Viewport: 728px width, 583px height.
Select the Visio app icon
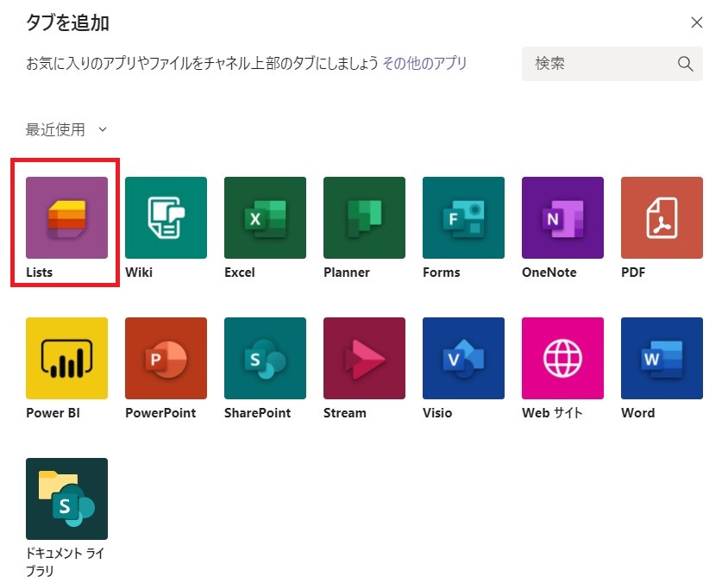(x=463, y=359)
